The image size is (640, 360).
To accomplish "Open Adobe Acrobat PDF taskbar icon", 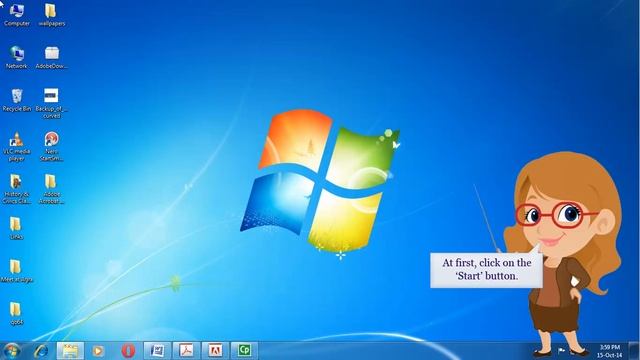I will pyautogui.click(x=187, y=351).
